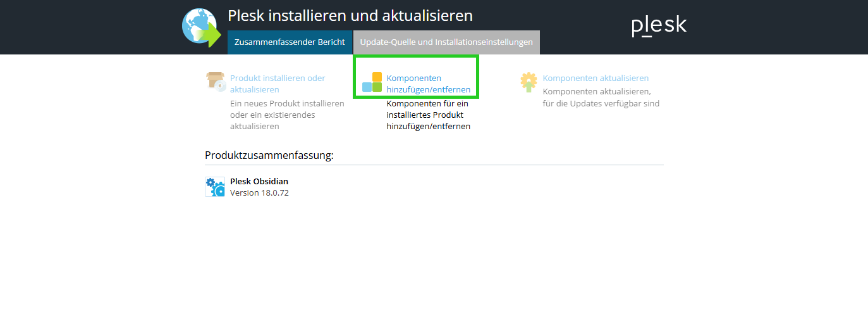The image size is (868, 309).
Task: Click the globe installer icon in header
Action: click(x=202, y=28)
